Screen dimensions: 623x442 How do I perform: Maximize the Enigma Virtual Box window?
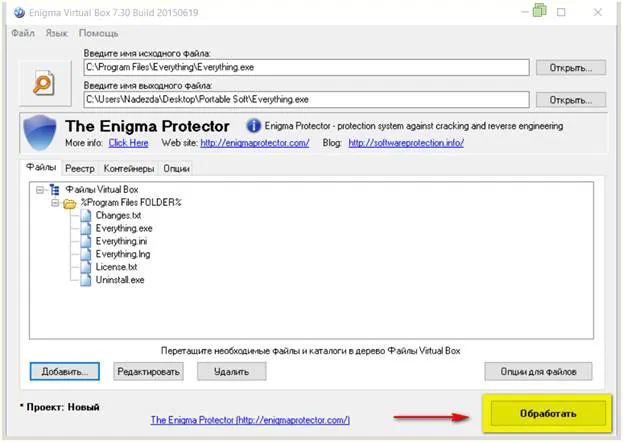click(561, 12)
